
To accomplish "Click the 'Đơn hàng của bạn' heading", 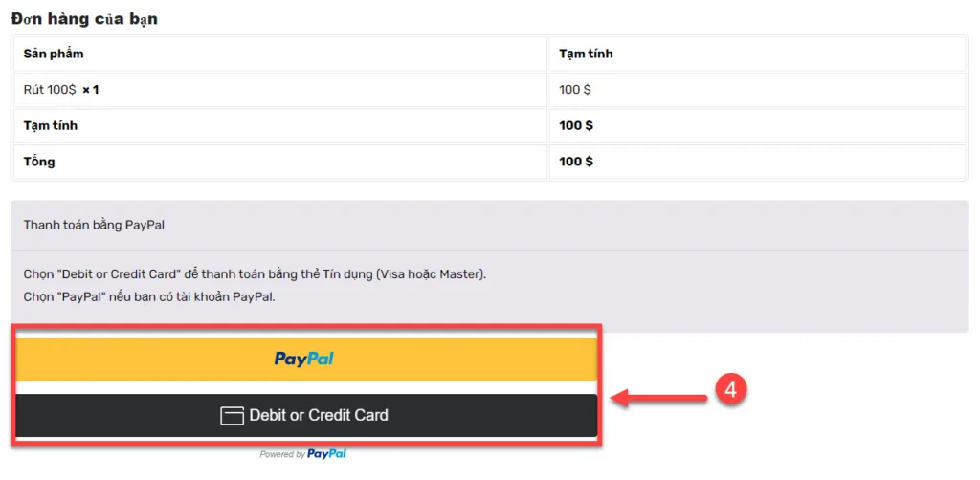I will (84, 19).
